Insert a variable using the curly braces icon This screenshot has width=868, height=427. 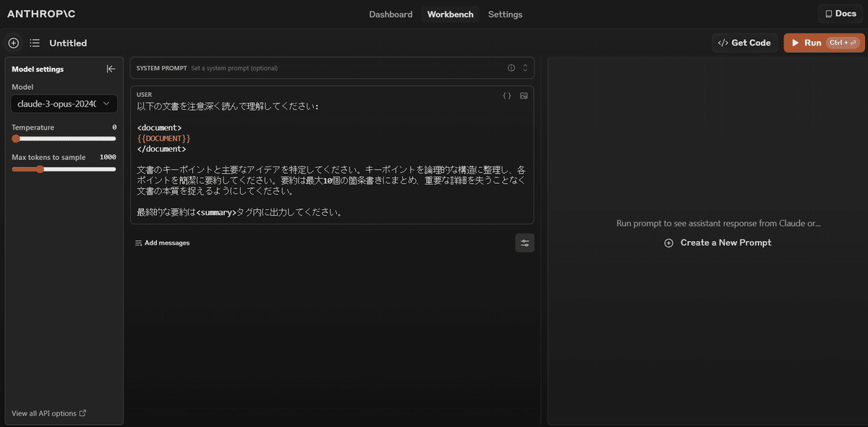tap(507, 95)
